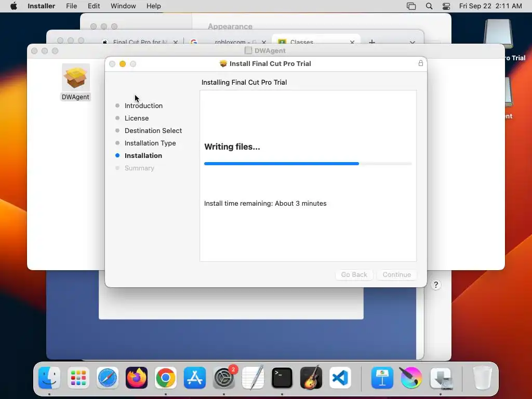Screen dimensions: 532x399
Task: Click the installation progress bar
Action: click(x=308, y=164)
